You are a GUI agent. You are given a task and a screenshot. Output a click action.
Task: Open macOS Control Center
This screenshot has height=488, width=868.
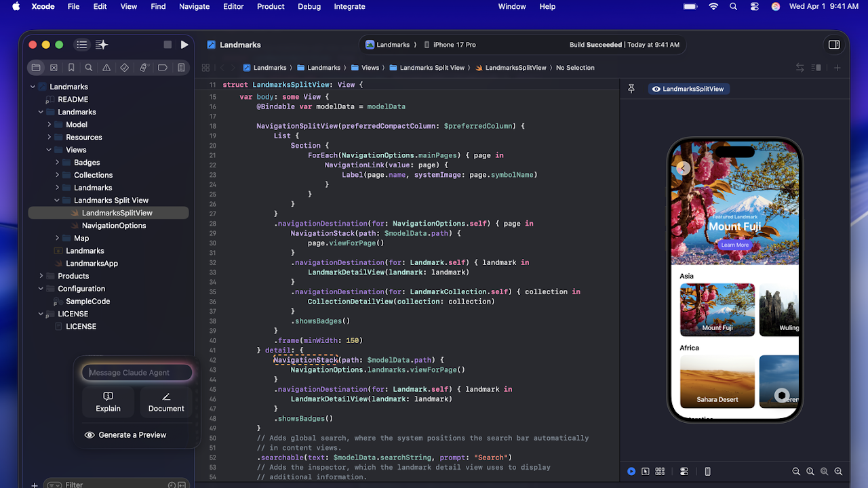pos(755,6)
